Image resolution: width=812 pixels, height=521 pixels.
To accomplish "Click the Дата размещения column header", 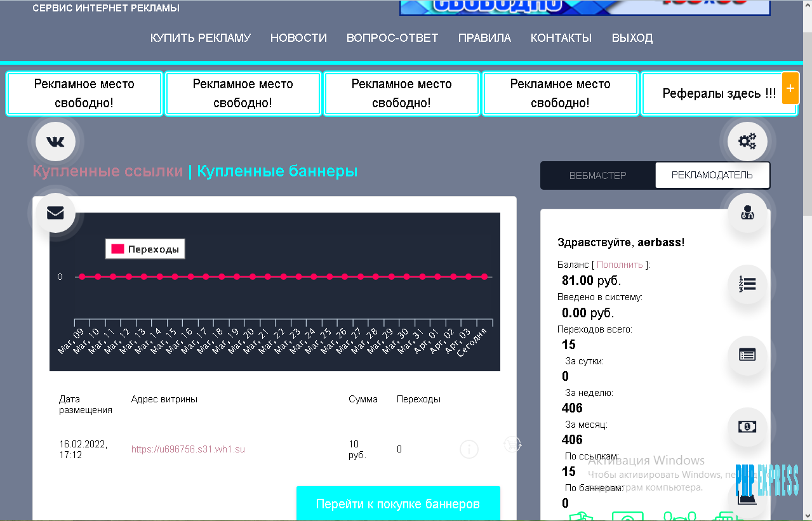I will [86, 404].
